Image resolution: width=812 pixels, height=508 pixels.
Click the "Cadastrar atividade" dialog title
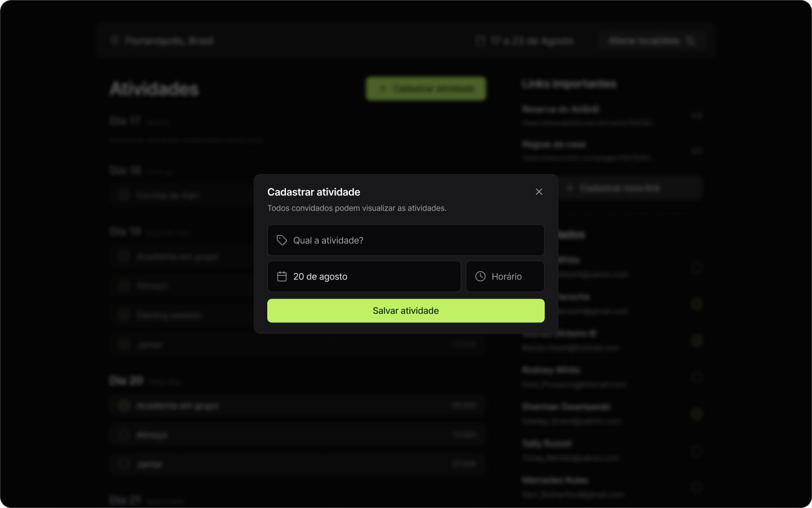click(x=314, y=192)
